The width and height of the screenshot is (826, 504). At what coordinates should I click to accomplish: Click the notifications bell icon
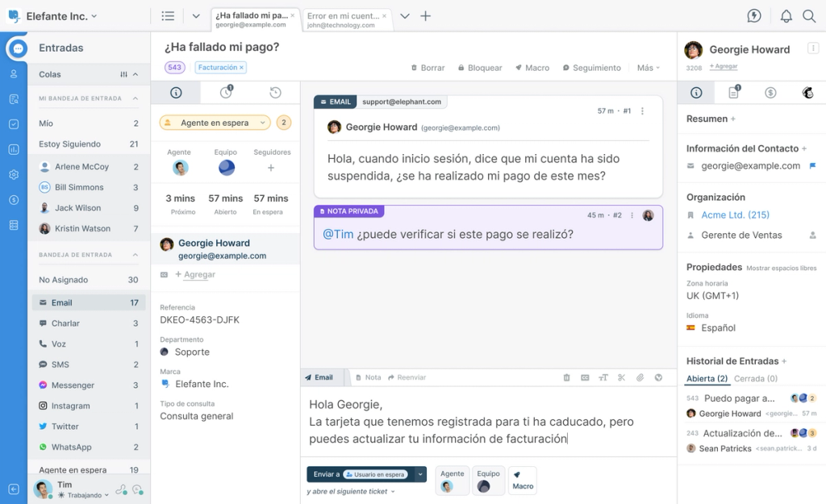[786, 16]
